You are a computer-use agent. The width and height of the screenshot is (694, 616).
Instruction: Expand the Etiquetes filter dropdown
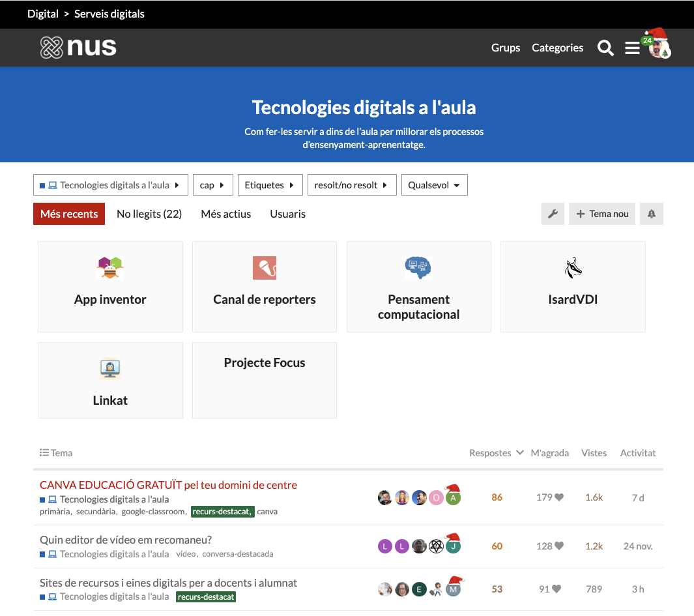tap(270, 185)
